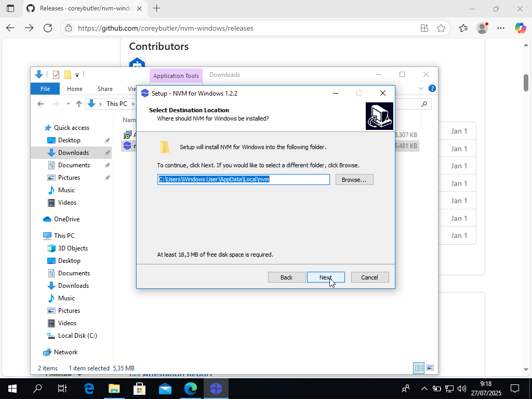Refresh the GitHub releases page

tap(48, 28)
